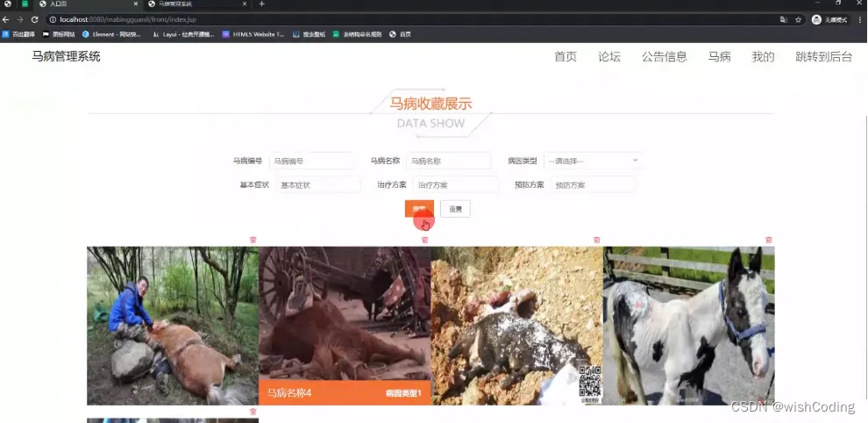Open the black and white piebald horse card
The height and width of the screenshot is (423, 868).
pyautogui.click(x=689, y=326)
